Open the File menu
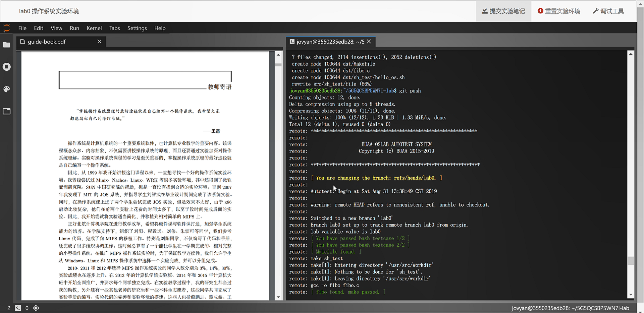The width and height of the screenshot is (644, 313). pyautogui.click(x=22, y=28)
